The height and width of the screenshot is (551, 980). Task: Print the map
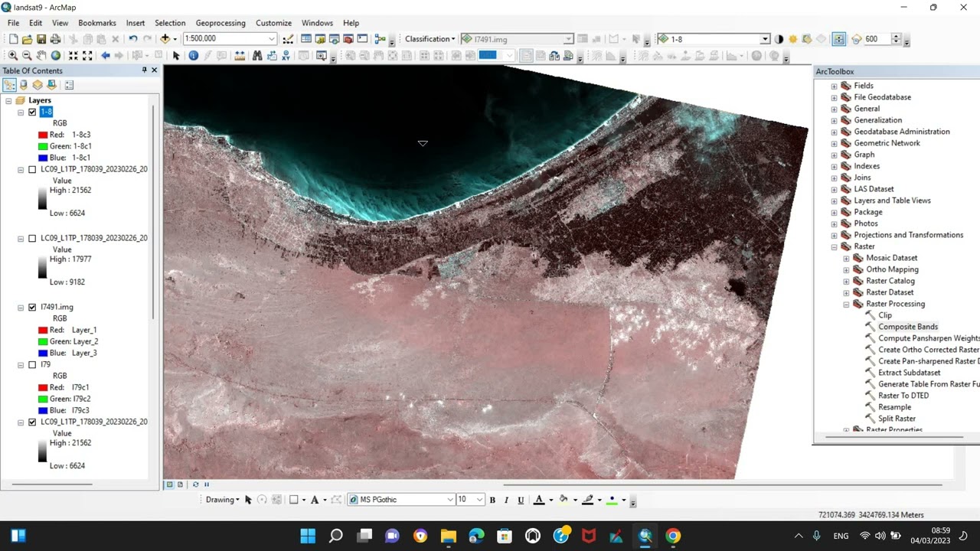tap(55, 39)
